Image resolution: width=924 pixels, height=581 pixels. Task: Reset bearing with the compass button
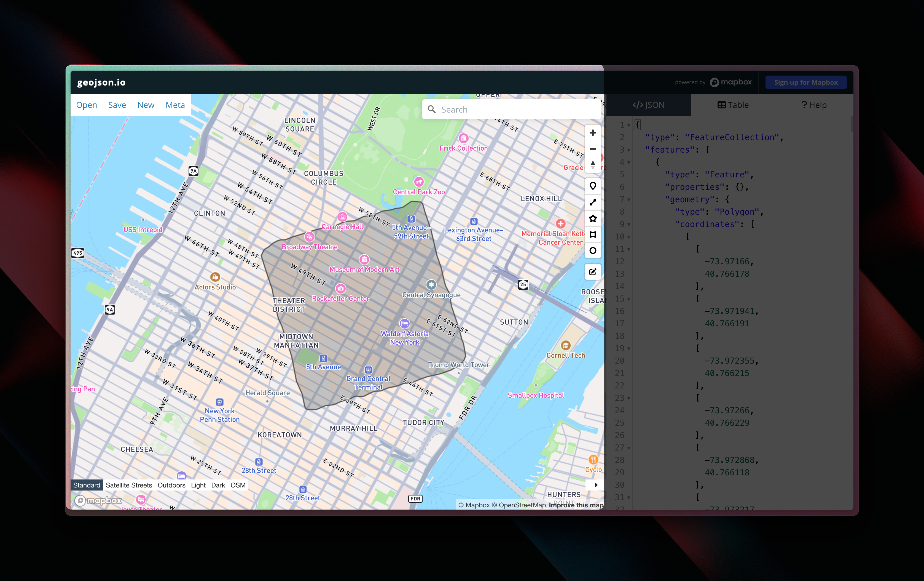pyautogui.click(x=592, y=165)
